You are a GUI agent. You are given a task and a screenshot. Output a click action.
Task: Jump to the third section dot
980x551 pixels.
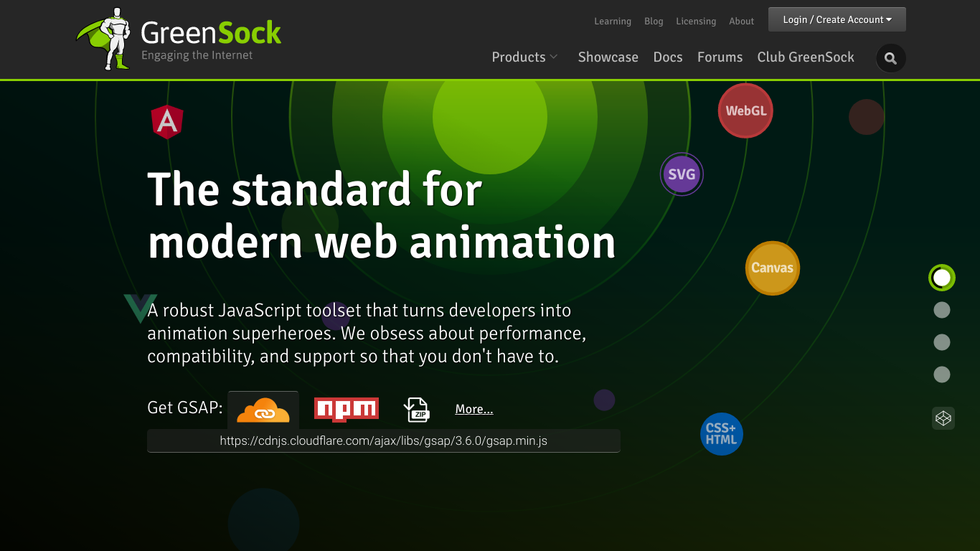point(942,342)
